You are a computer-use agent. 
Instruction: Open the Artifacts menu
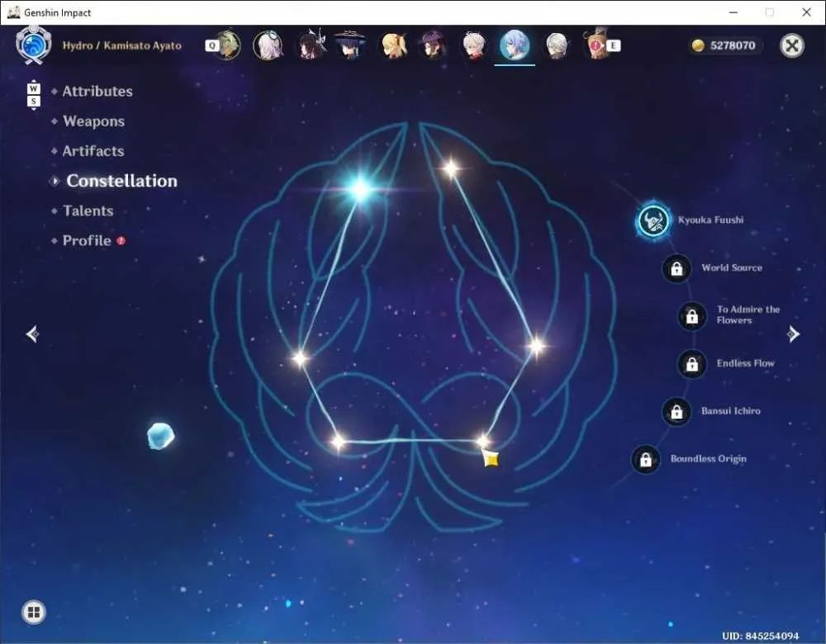[93, 151]
